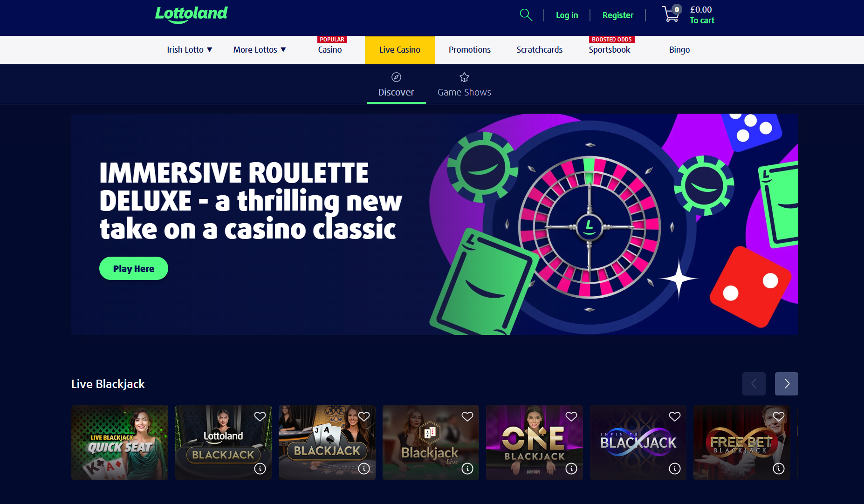This screenshot has width=864, height=504.
Task: Click the Play Here button
Action: coord(134,268)
